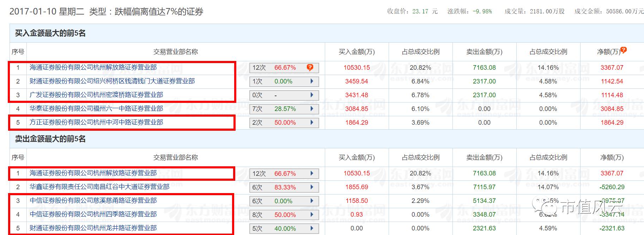Click the date text 2017-01-10 星期二
Viewport: 644px width, 235px height.
[x=47, y=12]
